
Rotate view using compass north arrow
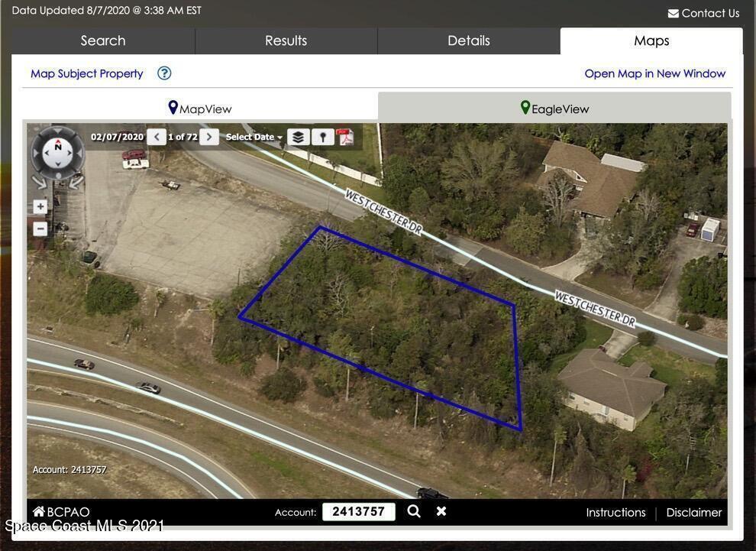coord(58,146)
